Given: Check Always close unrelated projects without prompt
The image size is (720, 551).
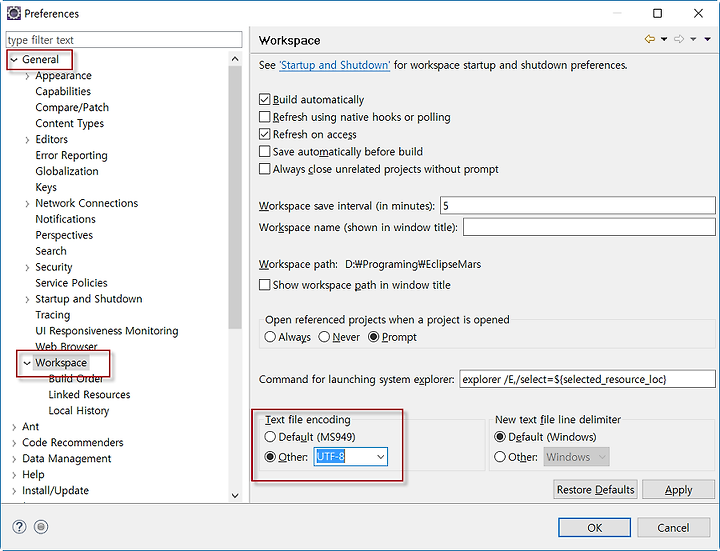Looking at the screenshot, I should tap(264, 169).
